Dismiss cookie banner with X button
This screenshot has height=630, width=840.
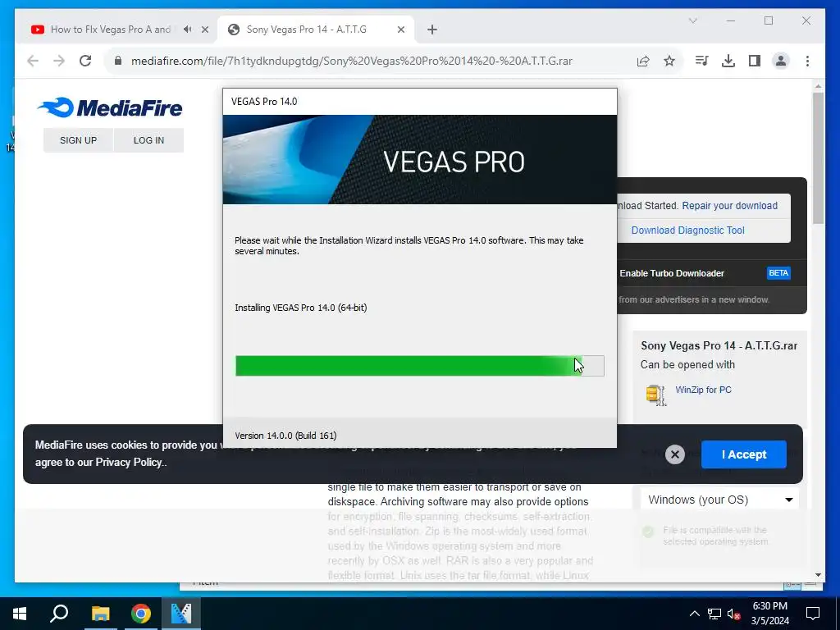[674, 454]
